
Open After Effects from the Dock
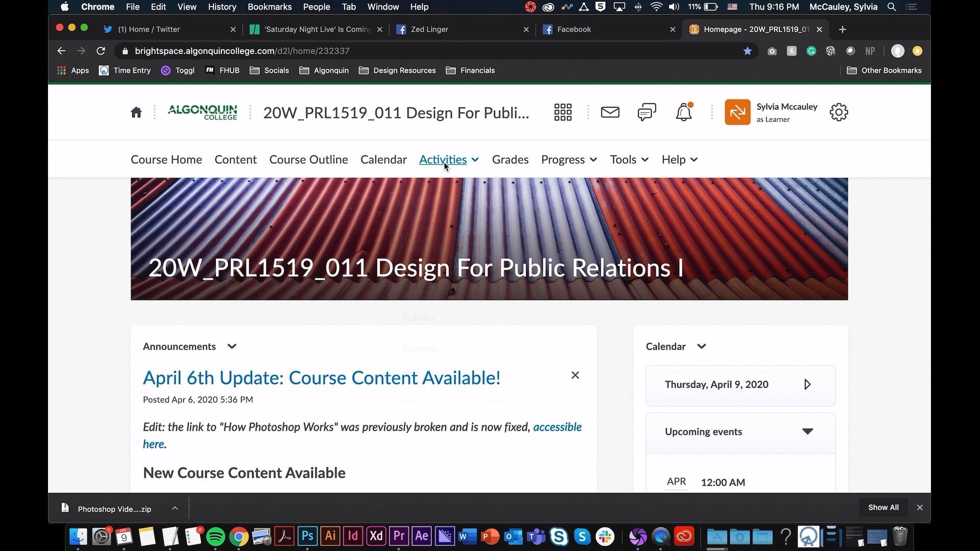click(x=422, y=536)
